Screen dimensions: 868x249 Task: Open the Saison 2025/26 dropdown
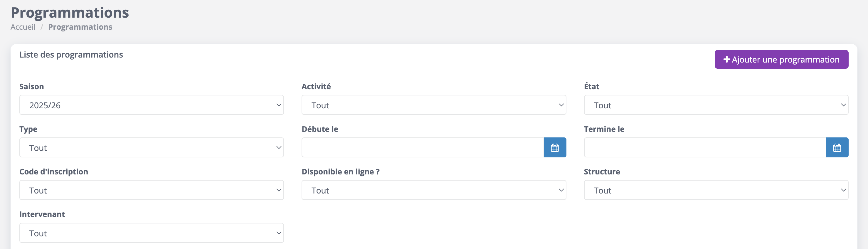point(151,105)
